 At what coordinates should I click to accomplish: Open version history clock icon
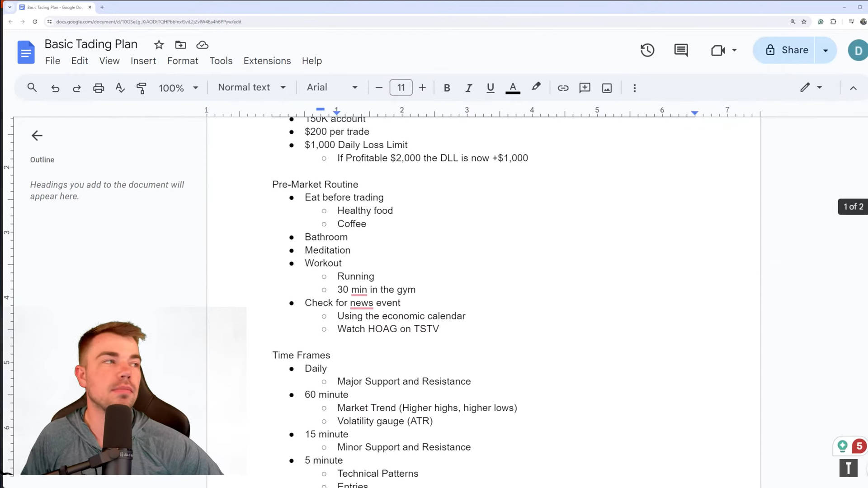647,50
